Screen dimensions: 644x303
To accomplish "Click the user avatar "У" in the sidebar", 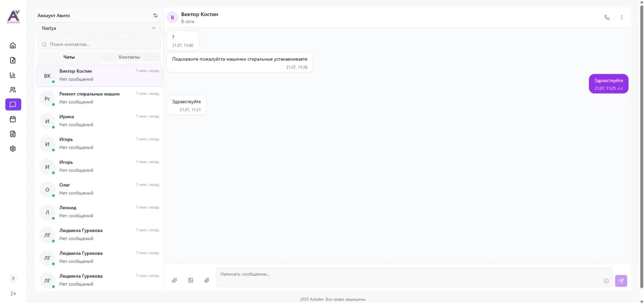I will point(13,278).
